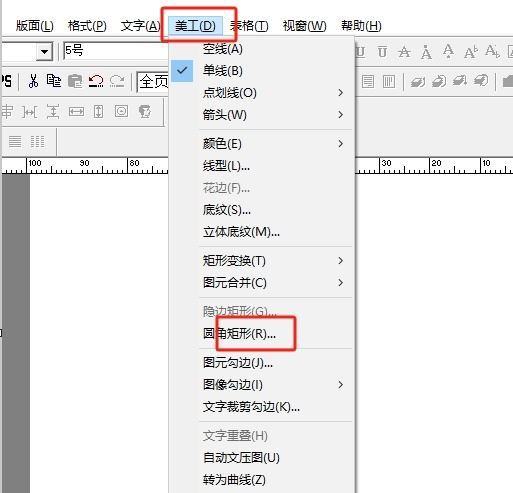Click the head silhouette icon
The height and width of the screenshot is (493, 513).
coord(145,111)
